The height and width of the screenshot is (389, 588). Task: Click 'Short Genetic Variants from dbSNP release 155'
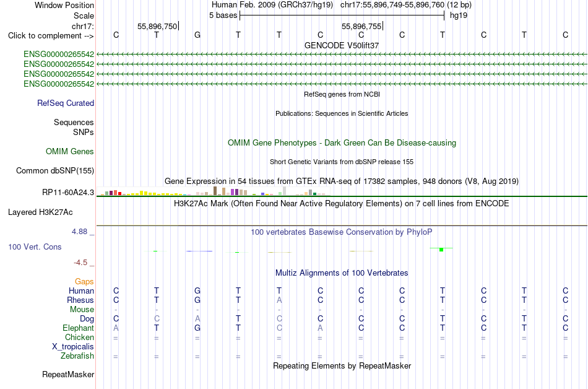coord(342,162)
